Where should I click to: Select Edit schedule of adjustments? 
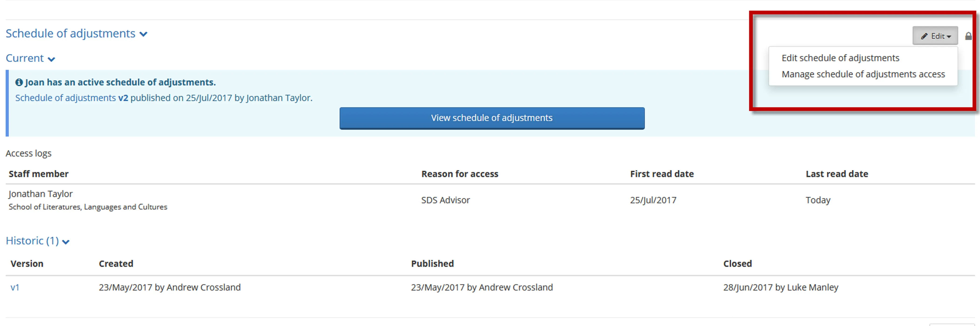coord(840,58)
